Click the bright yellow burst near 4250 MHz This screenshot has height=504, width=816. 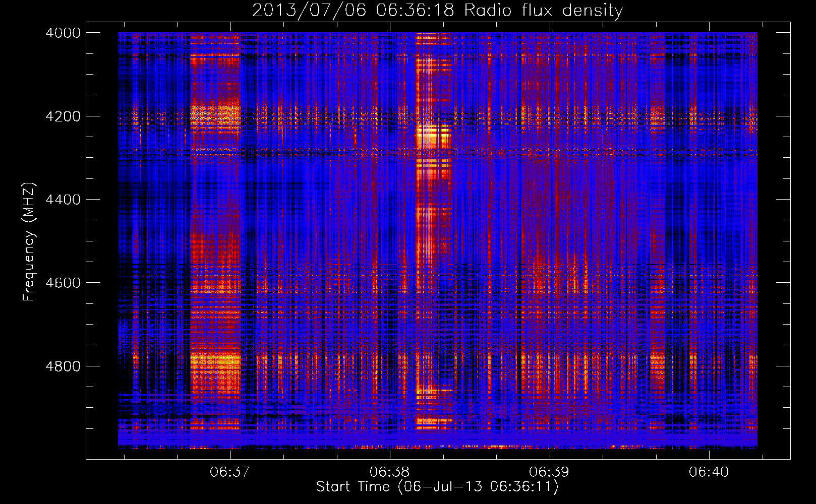tap(433, 137)
